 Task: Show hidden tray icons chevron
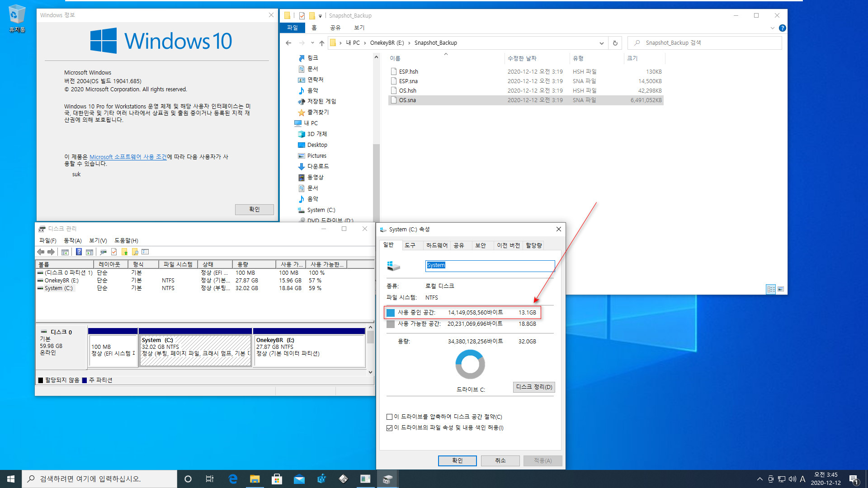(760, 479)
